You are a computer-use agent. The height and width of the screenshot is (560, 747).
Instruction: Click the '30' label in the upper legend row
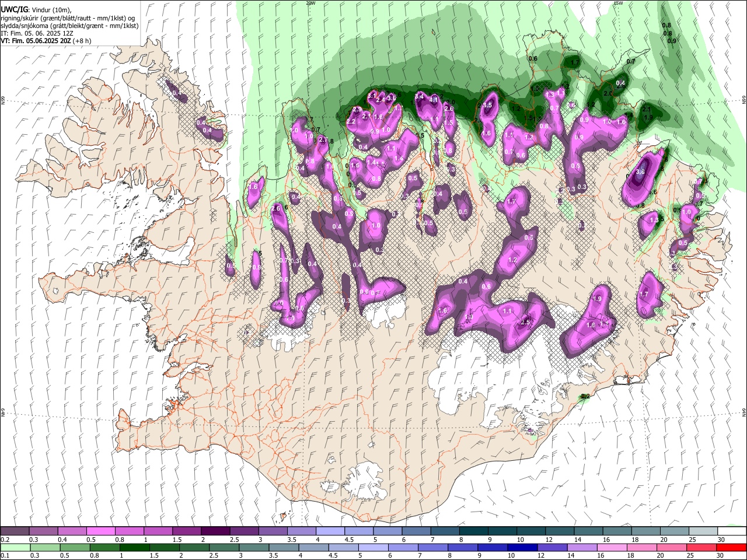tap(721, 540)
